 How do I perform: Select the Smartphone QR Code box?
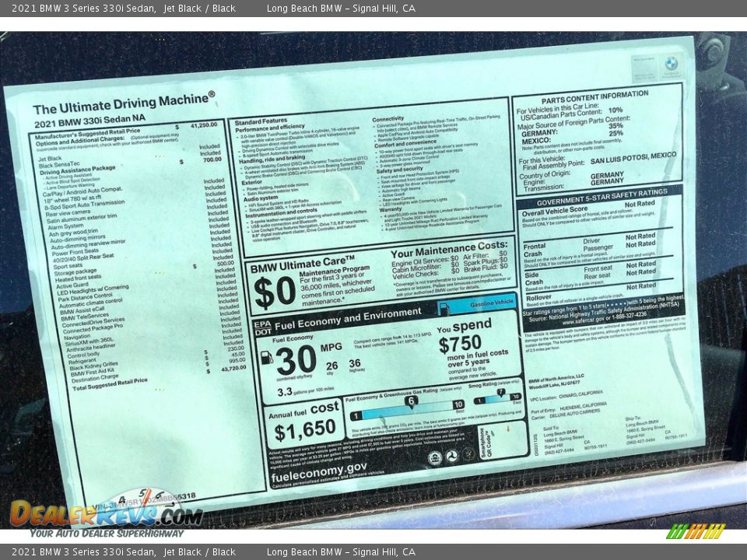[x=503, y=442]
